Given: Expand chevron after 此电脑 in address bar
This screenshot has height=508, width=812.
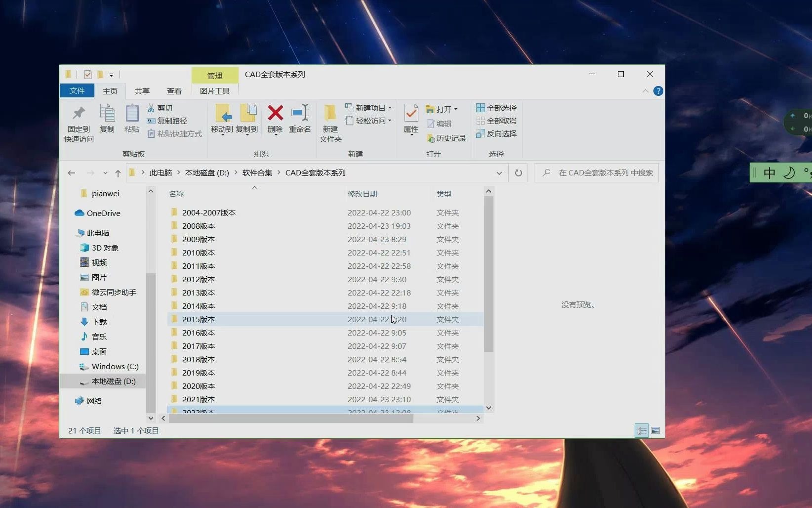Looking at the screenshot, I should pos(179,172).
